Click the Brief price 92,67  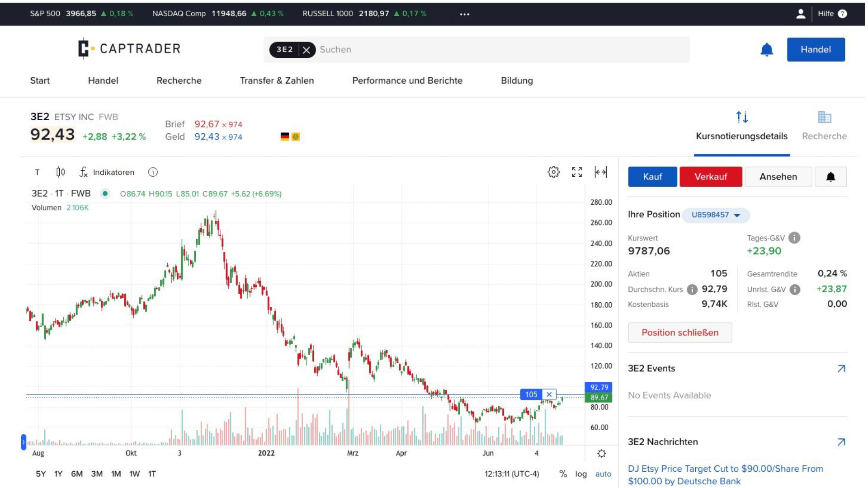[207, 124]
